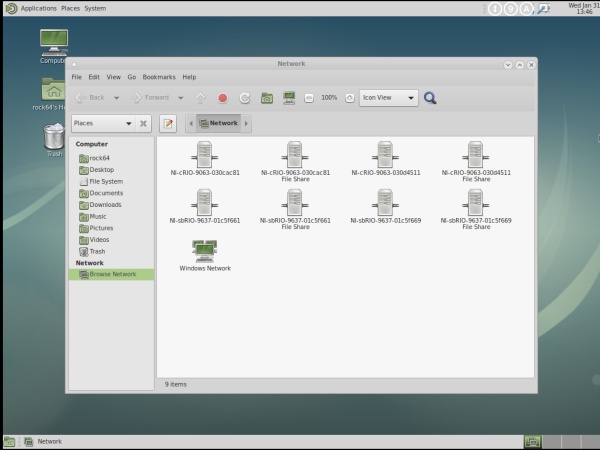Select NI-sbRIO-9637-01c5f661 server icon
The width and height of the screenshot is (600, 450).
coord(205,206)
